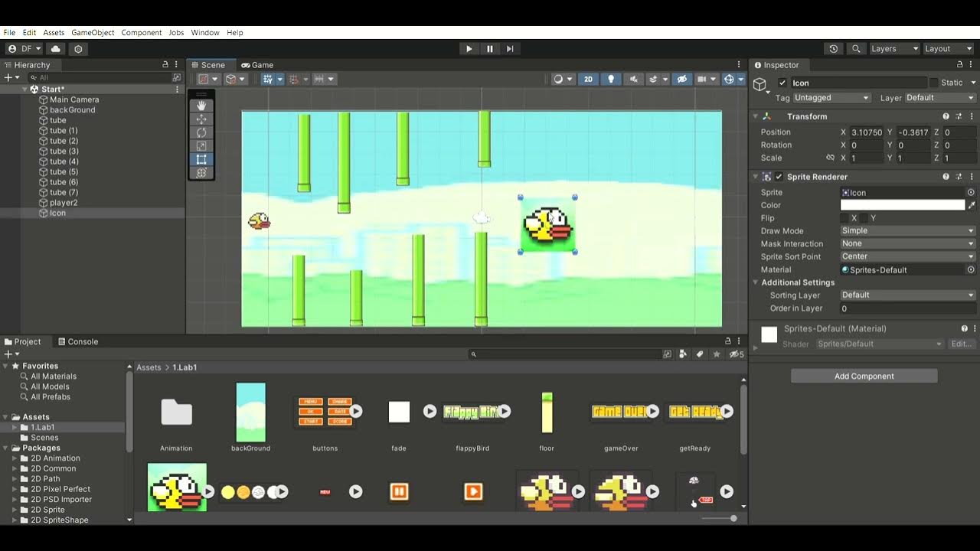Lock the Inspector panel
This screenshot has height=551, width=980.
click(x=960, y=65)
